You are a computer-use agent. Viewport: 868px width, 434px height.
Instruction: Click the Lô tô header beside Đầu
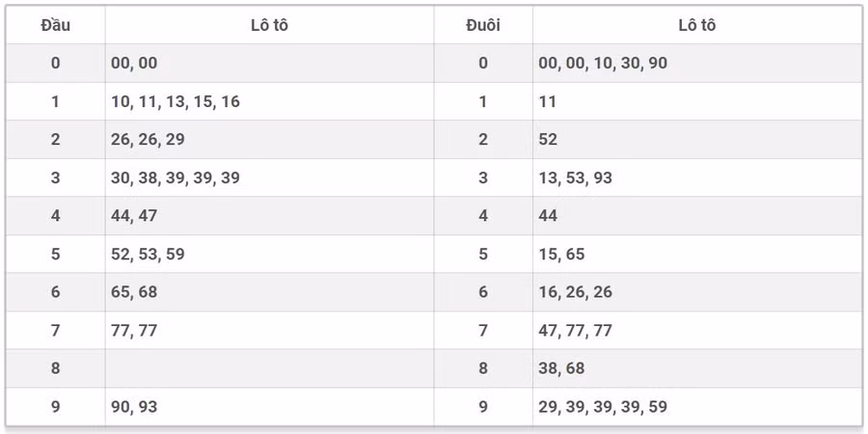click(x=269, y=25)
